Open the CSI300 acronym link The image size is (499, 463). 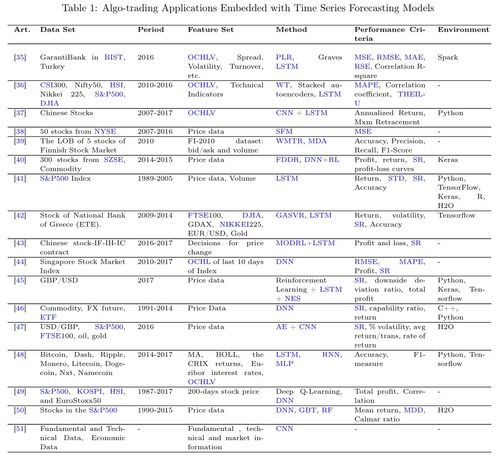pos(53,85)
